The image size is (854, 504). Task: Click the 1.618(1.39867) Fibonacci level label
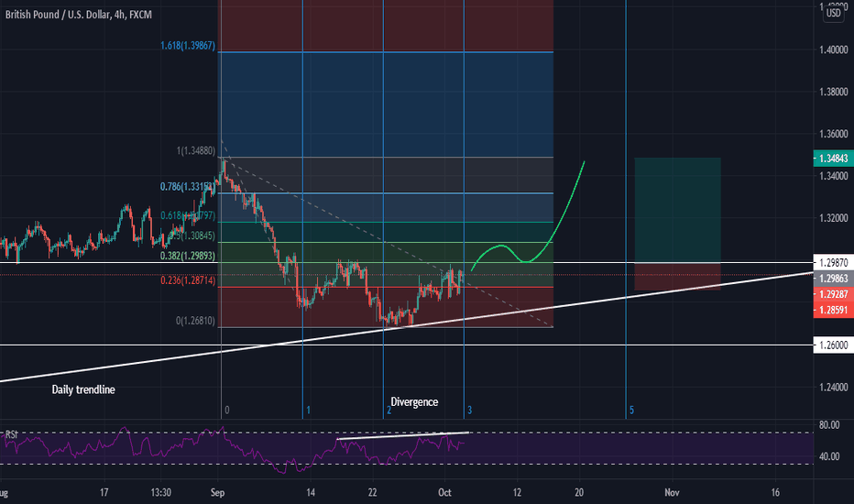187,46
